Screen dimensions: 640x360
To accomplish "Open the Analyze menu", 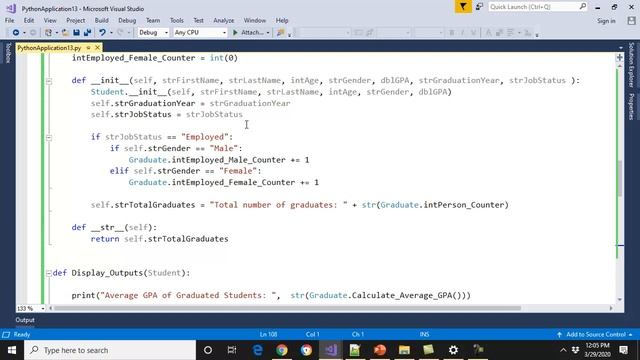I will [x=224, y=20].
